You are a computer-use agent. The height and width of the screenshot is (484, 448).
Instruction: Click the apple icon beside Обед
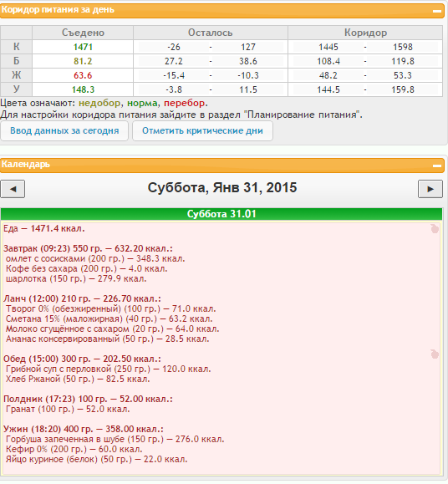click(435, 354)
